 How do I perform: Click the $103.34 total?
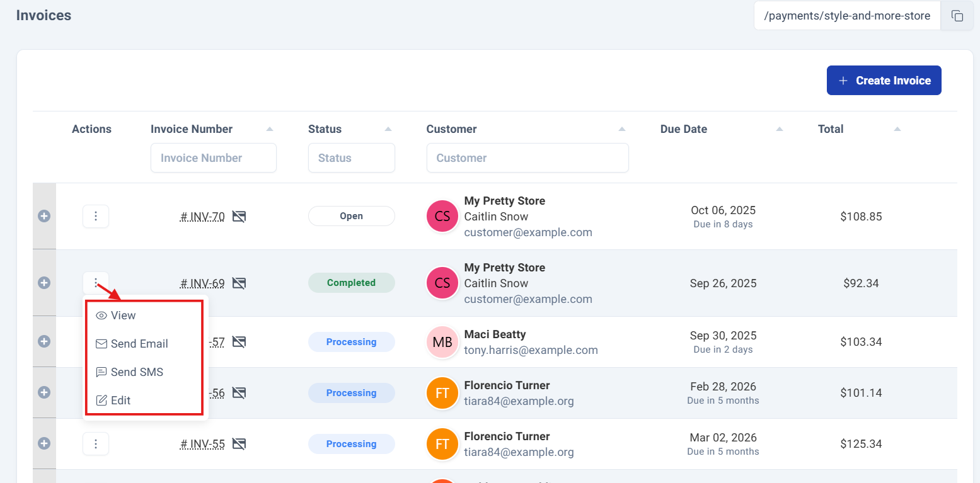[861, 342]
